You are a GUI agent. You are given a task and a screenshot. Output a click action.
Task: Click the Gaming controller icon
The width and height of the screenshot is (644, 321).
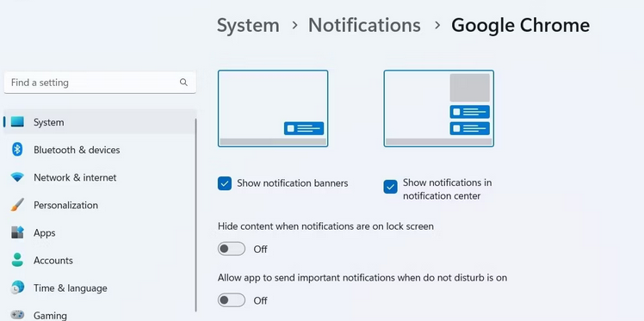[x=17, y=315]
